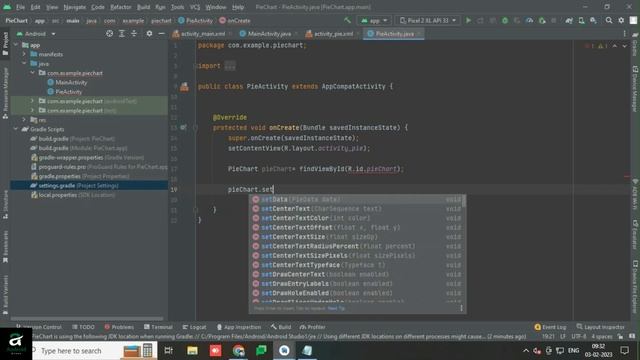Viewport: 640px width, 360px height.
Task: Click the SDK Manager icon in toolbar
Action: [593, 20]
